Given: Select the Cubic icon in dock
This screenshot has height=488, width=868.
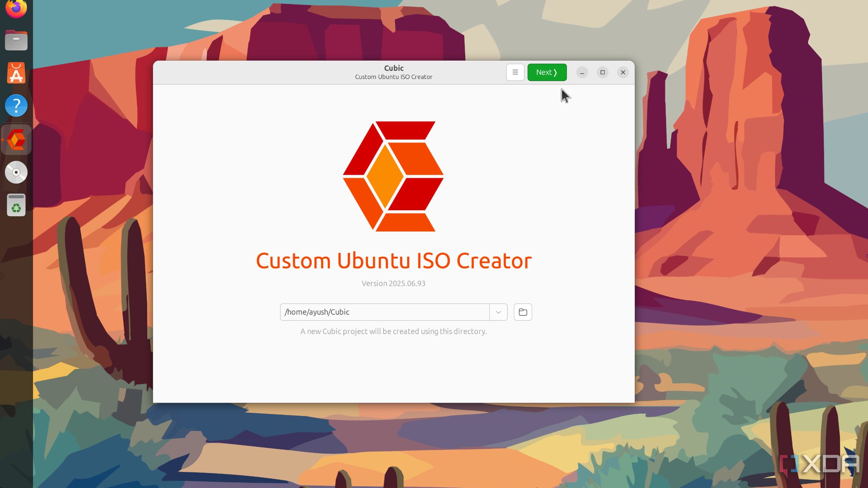Looking at the screenshot, I should click(16, 139).
